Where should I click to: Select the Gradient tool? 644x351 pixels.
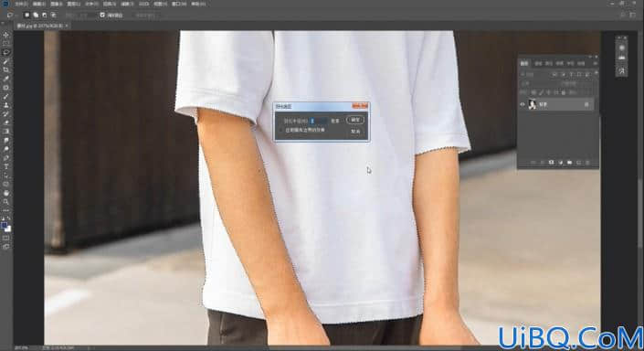click(x=6, y=132)
